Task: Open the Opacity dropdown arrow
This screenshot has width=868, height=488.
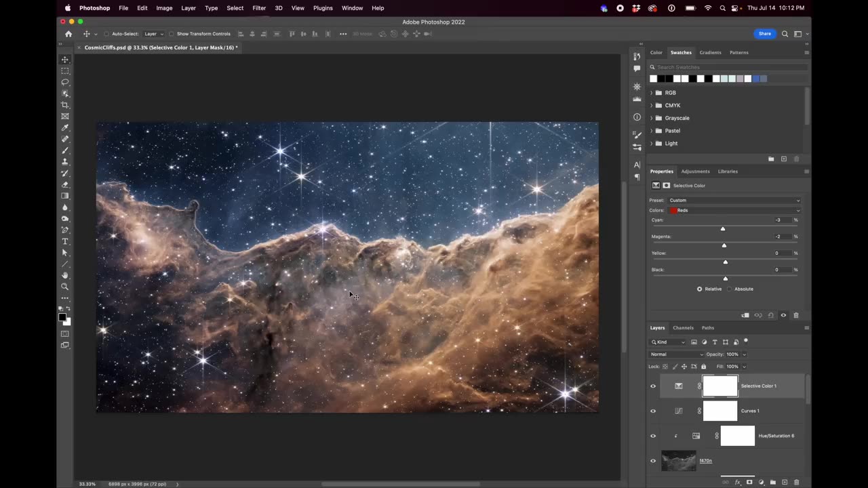Action: point(744,354)
